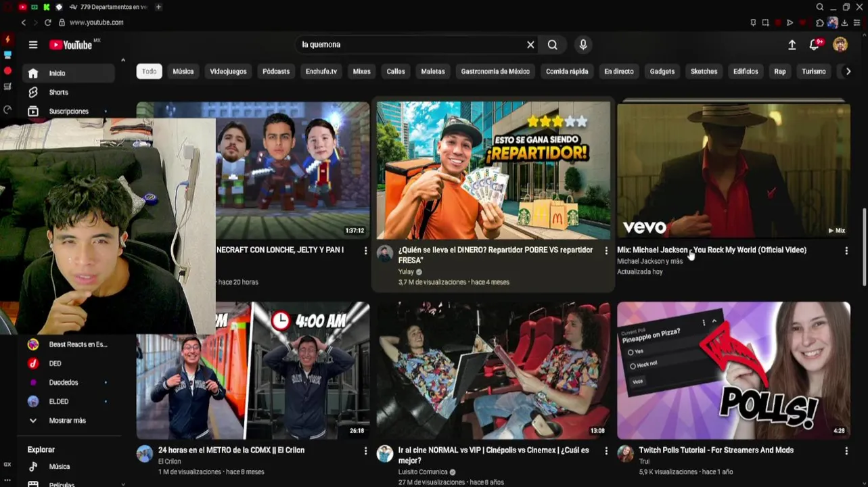The height and width of the screenshot is (487, 868).
Task: Select the Rap chip
Action: (780, 71)
